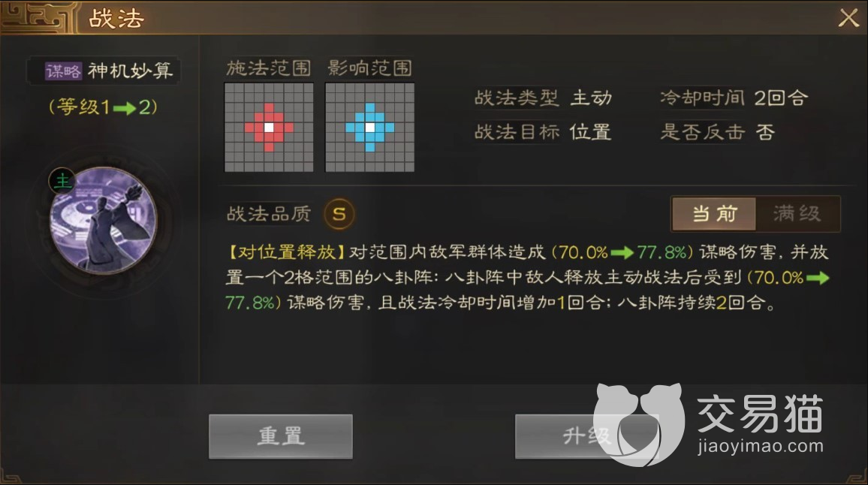Click the S quality grade badge
The height and width of the screenshot is (485, 868).
[339, 214]
